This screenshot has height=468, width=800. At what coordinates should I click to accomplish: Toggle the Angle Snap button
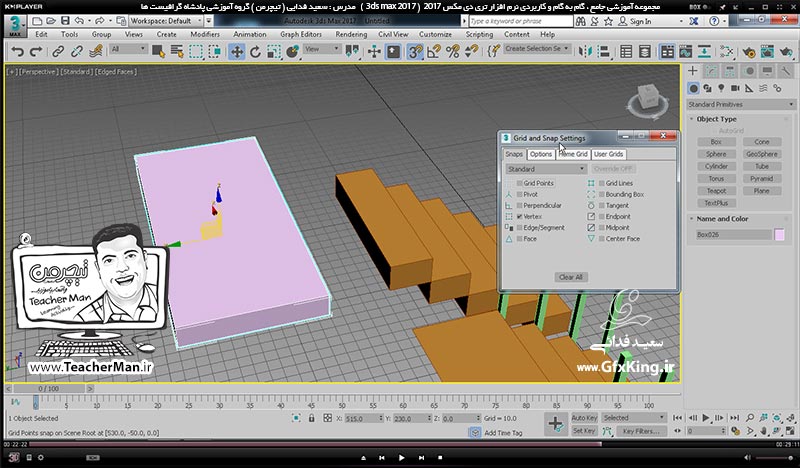click(x=434, y=52)
